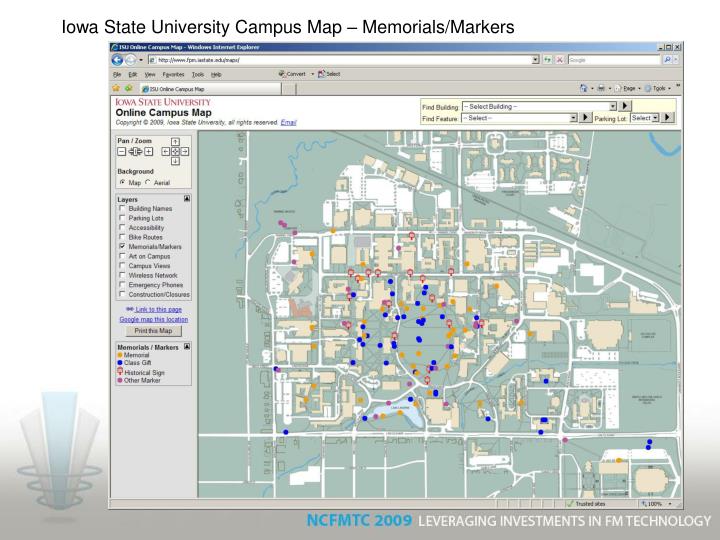This screenshot has height=540, width=720.
Task: Click the zoom level slider handle
Action: click(x=135, y=152)
